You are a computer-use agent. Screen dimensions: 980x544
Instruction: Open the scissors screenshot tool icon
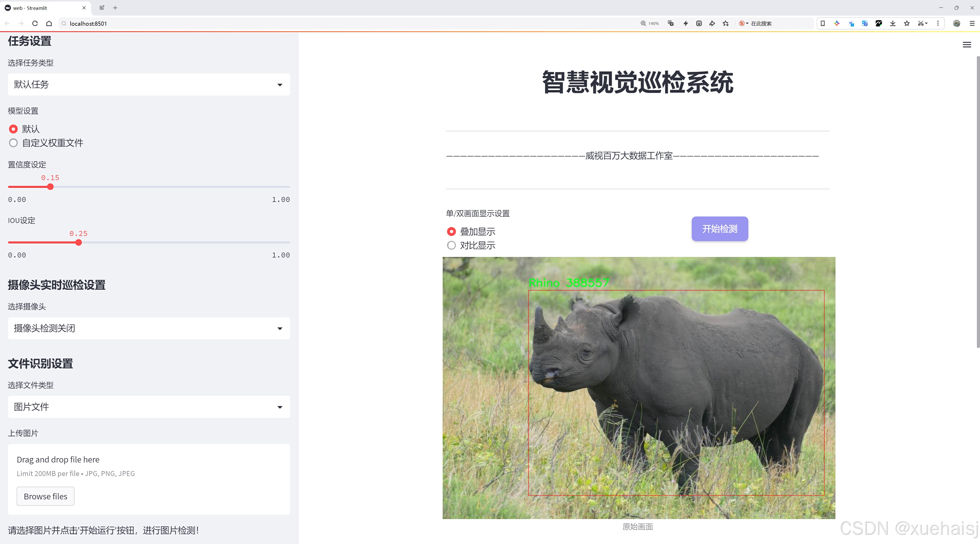click(x=920, y=24)
